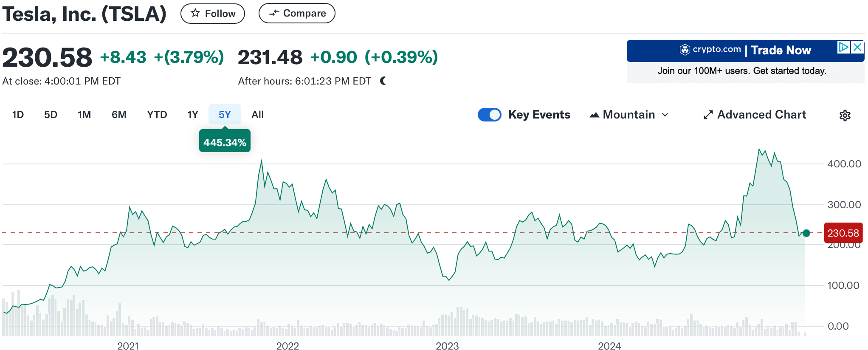Click the Key Events label

point(539,115)
